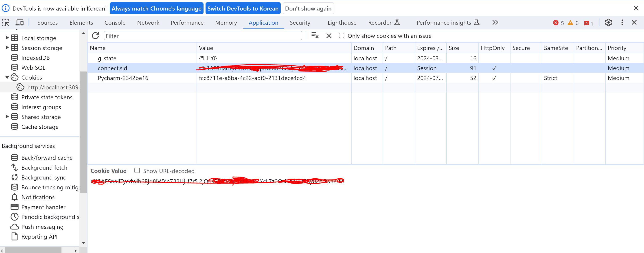
Task: Expand the Shared storage tree item
Action: 7,116
